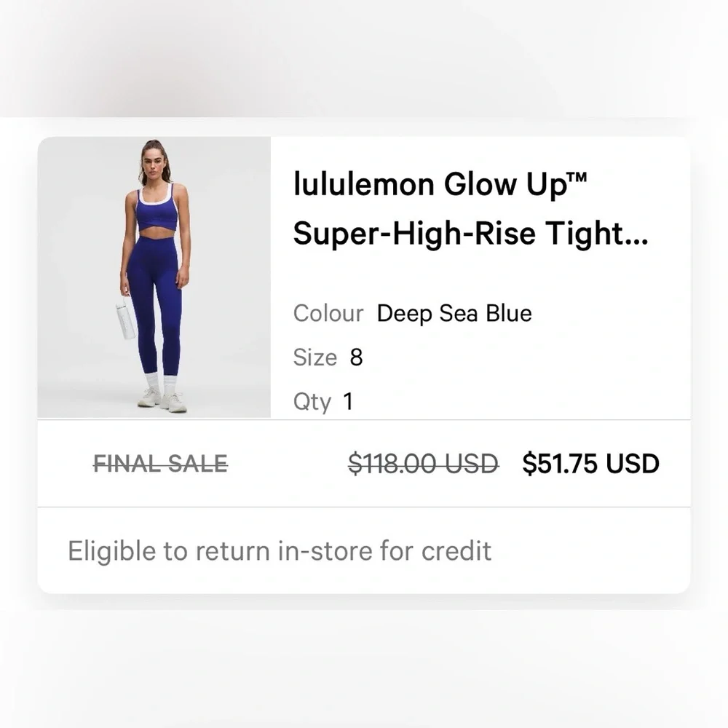Click the "Colour" label
728x728 pixels.
328,314
